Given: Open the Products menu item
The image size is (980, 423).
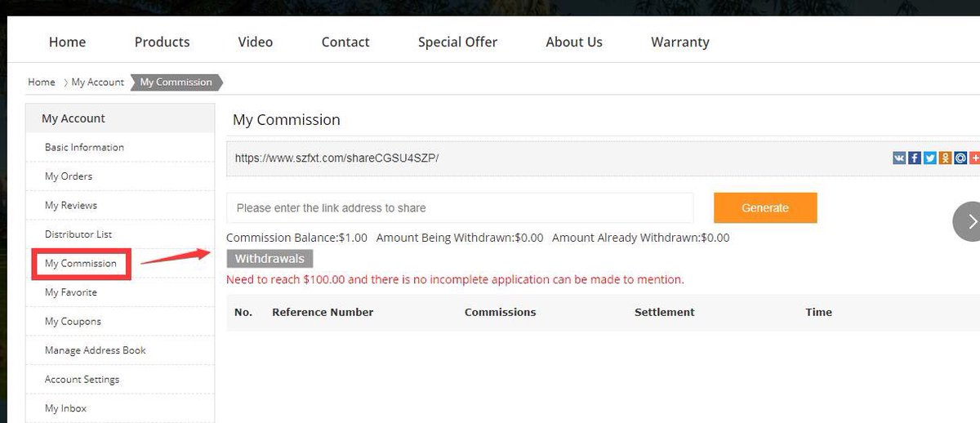Looking at the screenshot, I should coord(162,42).
